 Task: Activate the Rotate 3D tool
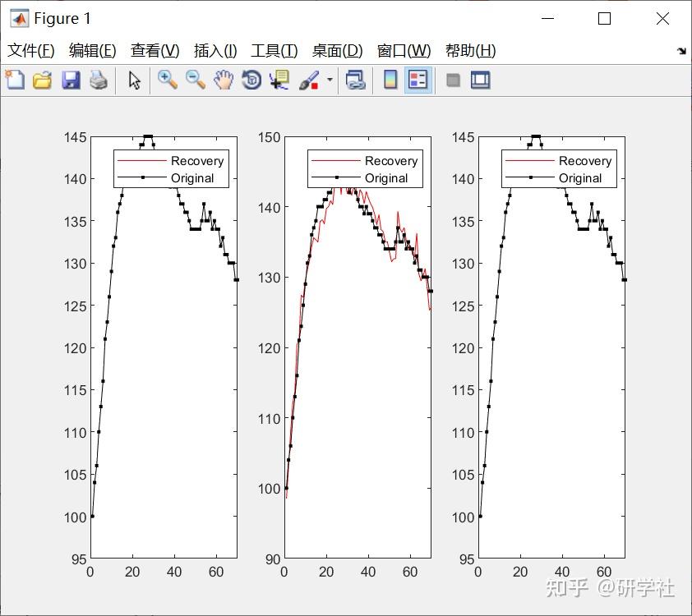coord(251,80)
